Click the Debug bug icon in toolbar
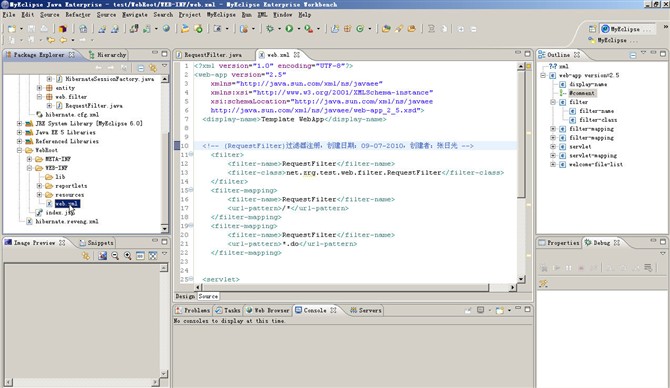The height and width of the screenshot is (388, 670). [270, 29]
